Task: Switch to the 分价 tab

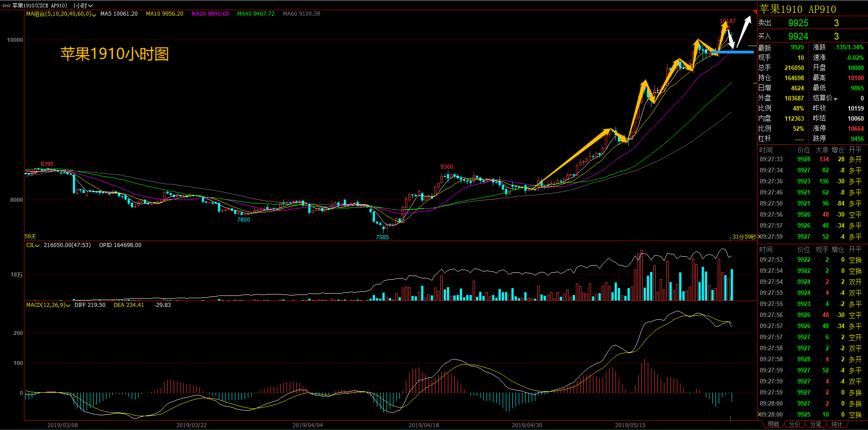Action: tap(794, 424)
